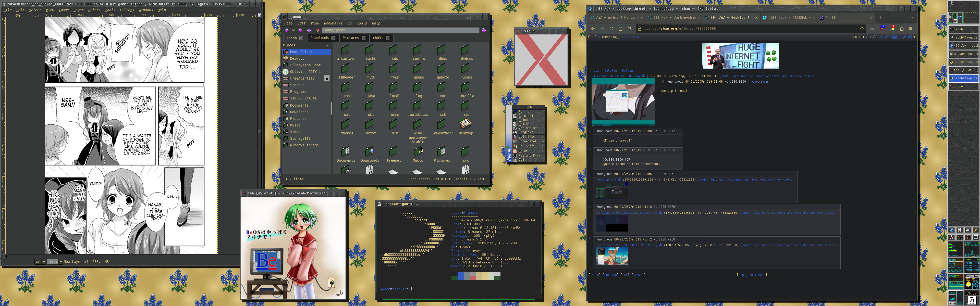Open the IceCat hamburger application menu
Image resolution: width=980 pixels, height=306 pixels.
pyautogui.click(x=911, y=29)
